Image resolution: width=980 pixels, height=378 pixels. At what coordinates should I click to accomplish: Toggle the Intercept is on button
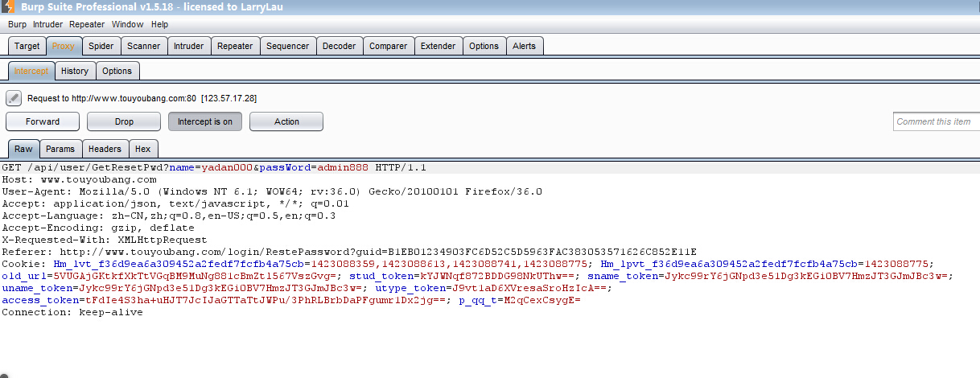tap(205, 121)
